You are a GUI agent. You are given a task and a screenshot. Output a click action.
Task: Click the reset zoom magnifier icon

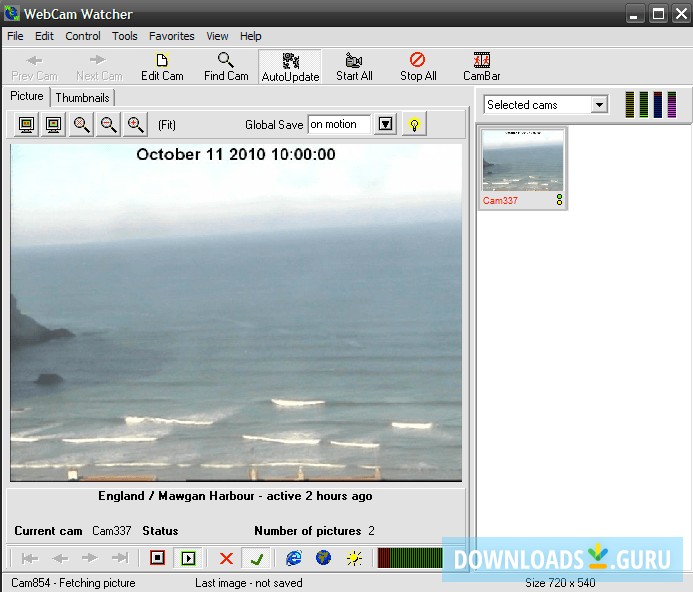tap(81, 125)
